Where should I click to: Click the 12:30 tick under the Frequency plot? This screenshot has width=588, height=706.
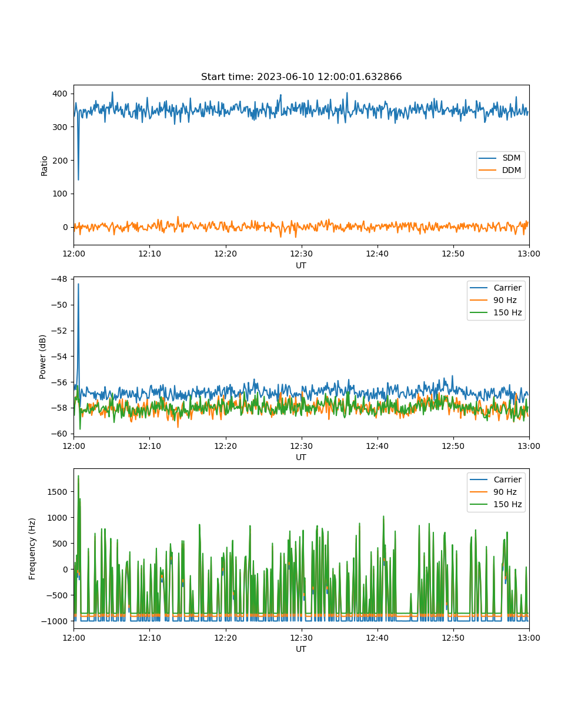pyautogui.click(x=302, y=637)
